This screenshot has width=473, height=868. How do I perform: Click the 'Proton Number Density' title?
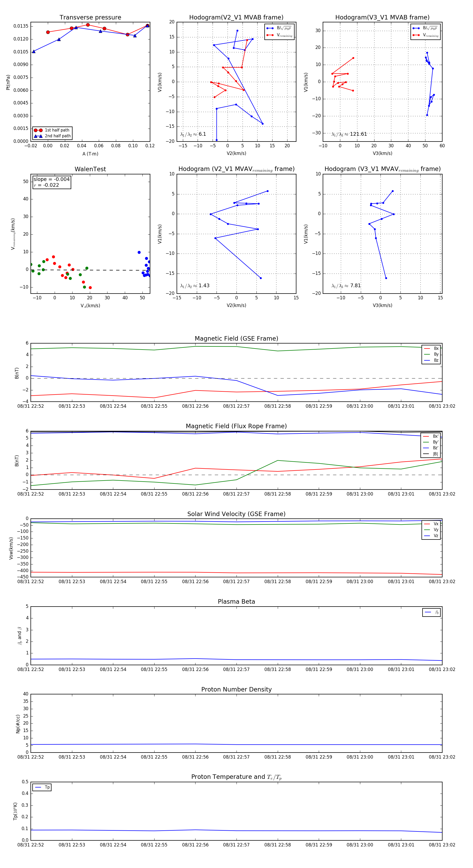(236, 689)
